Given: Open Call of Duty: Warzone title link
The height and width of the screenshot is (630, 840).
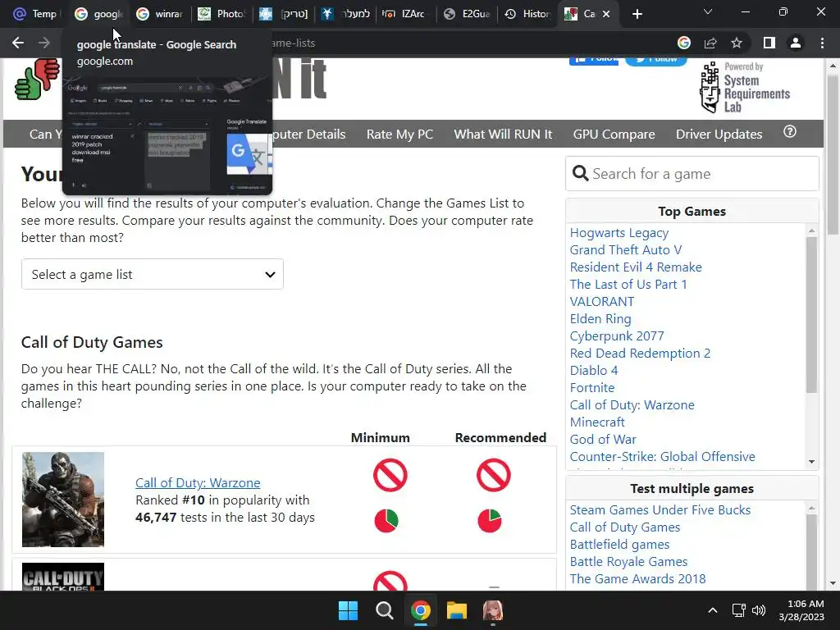Looking at the screenshot, I should (x=198, y=482).
